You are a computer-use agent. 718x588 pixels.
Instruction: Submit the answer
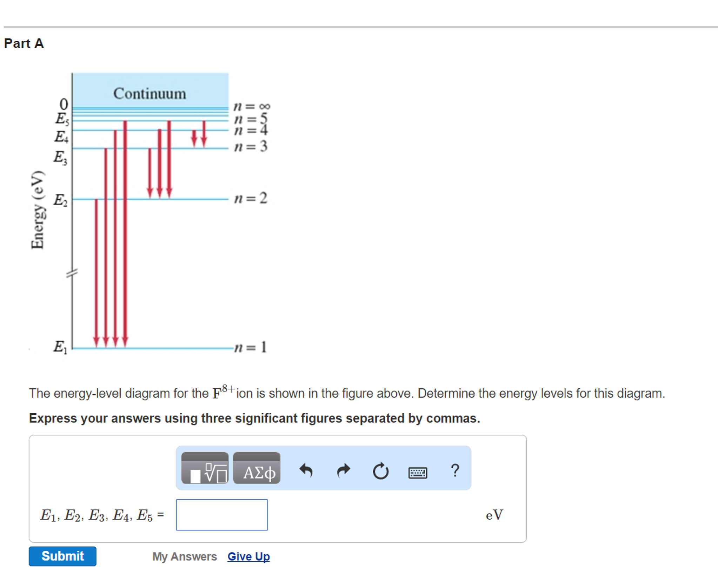pyautogui.click(x=62, y=556)
